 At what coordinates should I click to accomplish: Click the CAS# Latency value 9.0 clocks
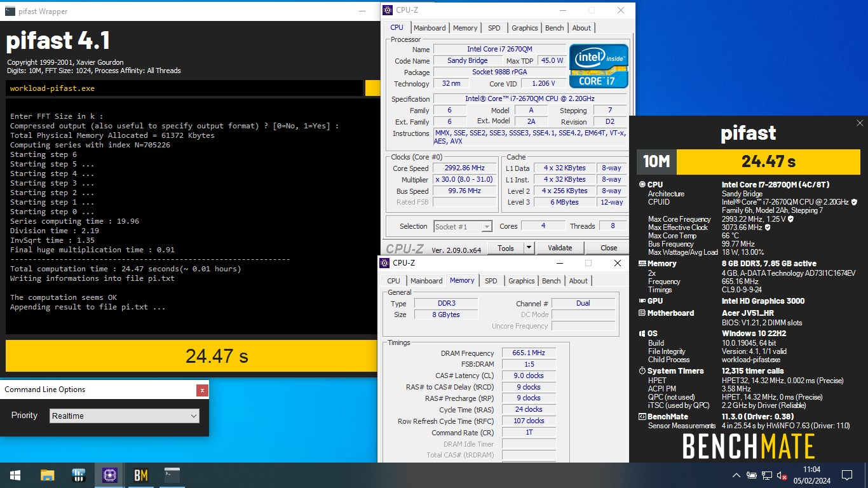tap(529, 376)
